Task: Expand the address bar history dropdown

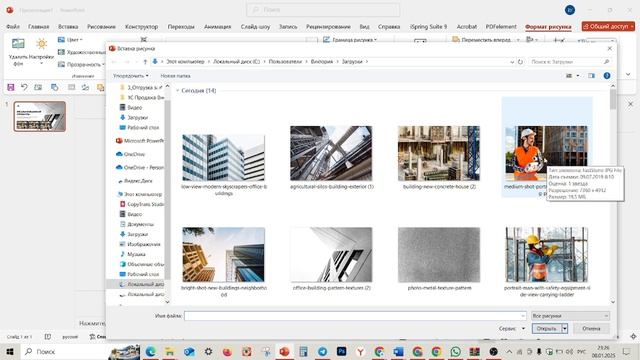Action: [x=512, y=62]
